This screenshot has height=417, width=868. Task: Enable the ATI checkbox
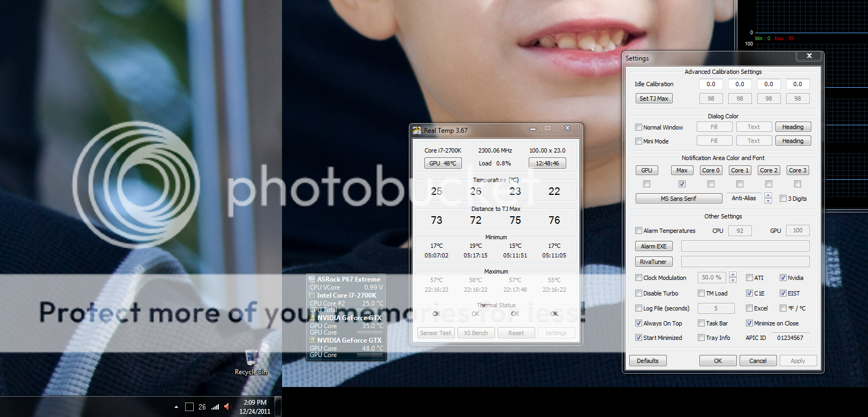click(749, 278)
